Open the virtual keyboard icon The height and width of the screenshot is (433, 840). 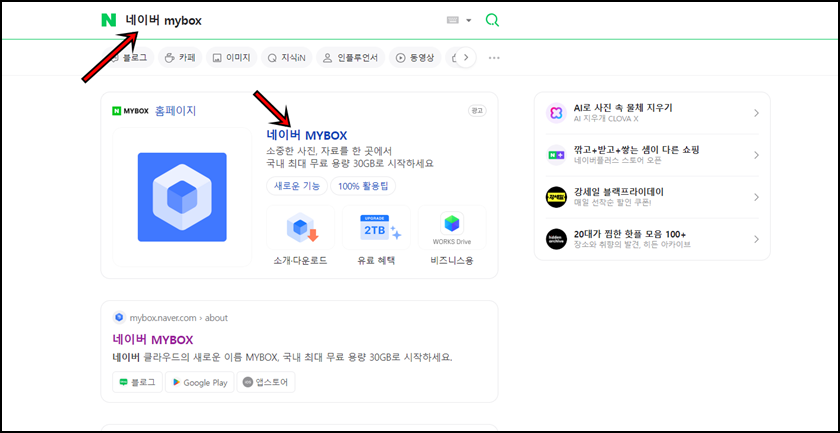[453, 20]
